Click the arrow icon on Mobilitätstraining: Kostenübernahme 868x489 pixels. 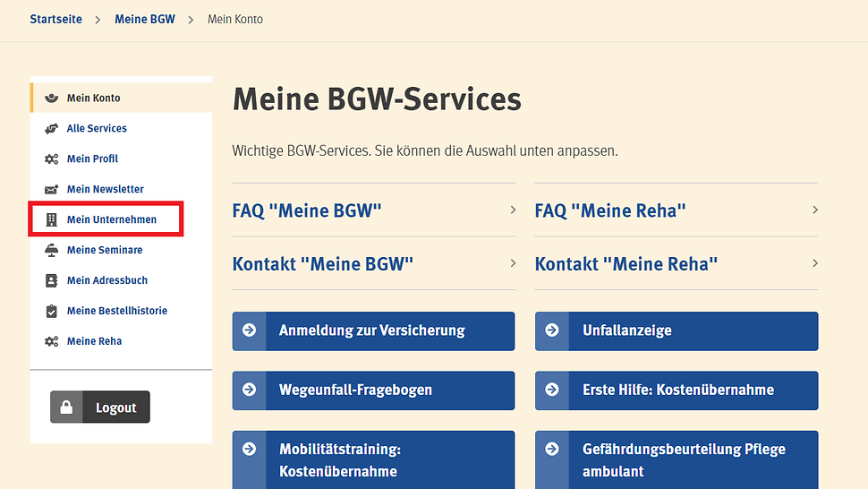pos(249,449)
